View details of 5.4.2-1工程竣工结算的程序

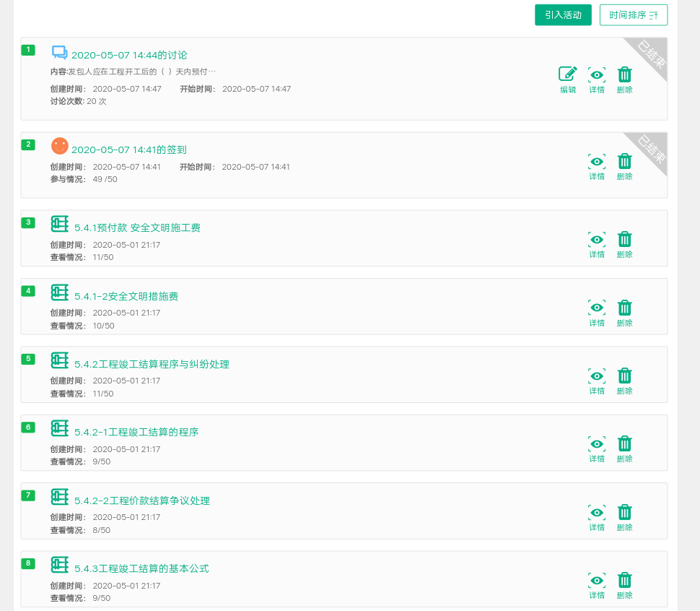(x=597, y=449)
